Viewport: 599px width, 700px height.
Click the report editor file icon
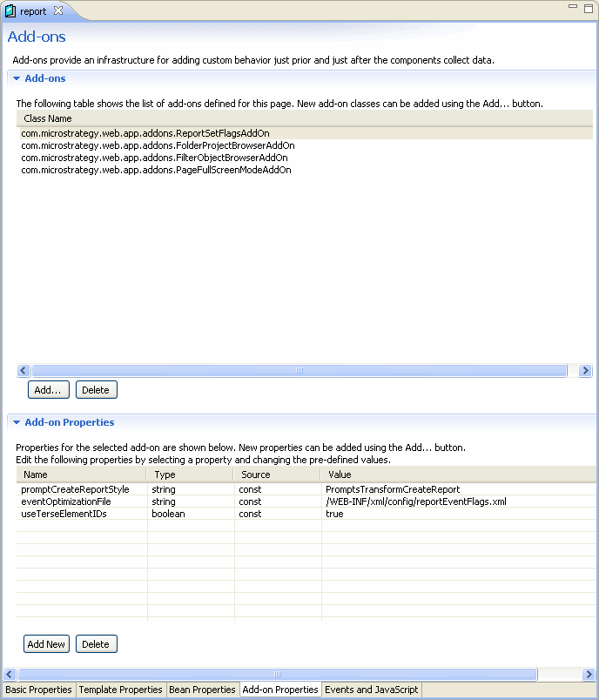pos(10,11)
